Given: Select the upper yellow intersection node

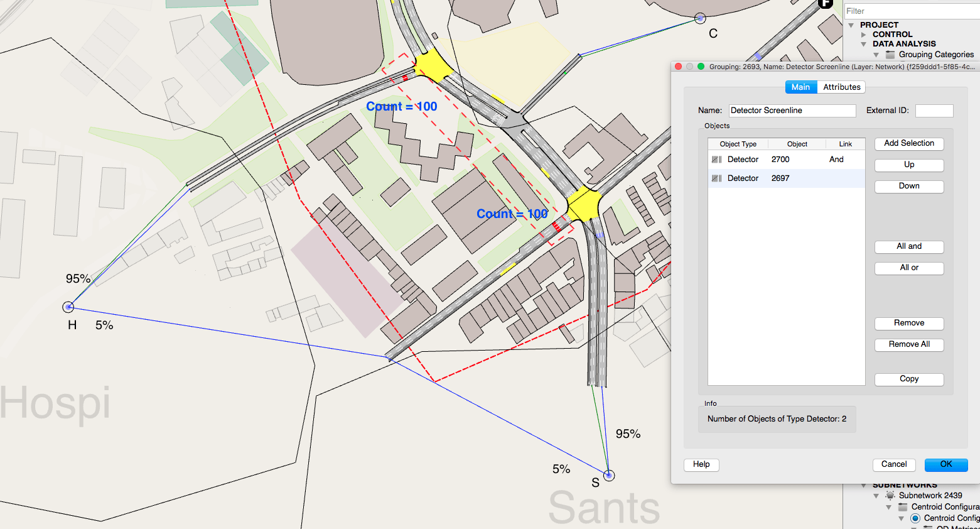Looking at the screenshot, I should pyautogui.click(x=433, y=65).
